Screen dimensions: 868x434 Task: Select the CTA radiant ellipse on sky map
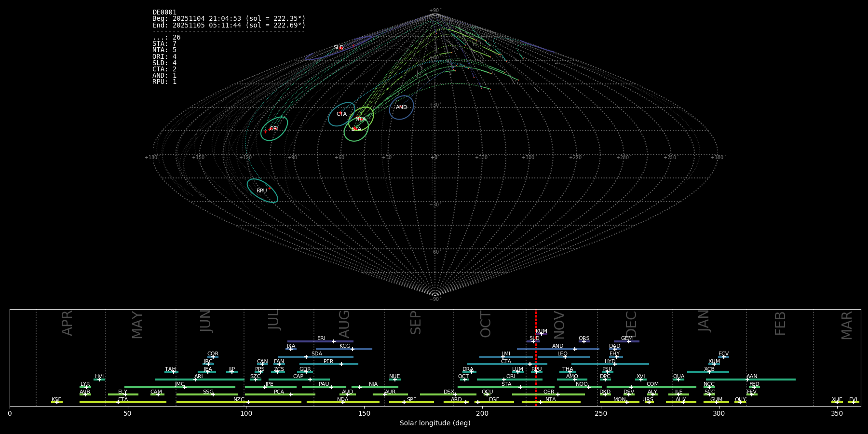point(341,114)
